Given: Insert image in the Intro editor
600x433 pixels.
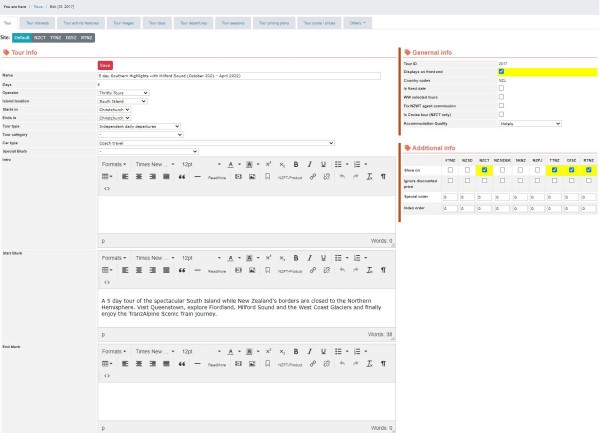Looking at the screenshot, I should pyautogui.click(x=252, y=177).
